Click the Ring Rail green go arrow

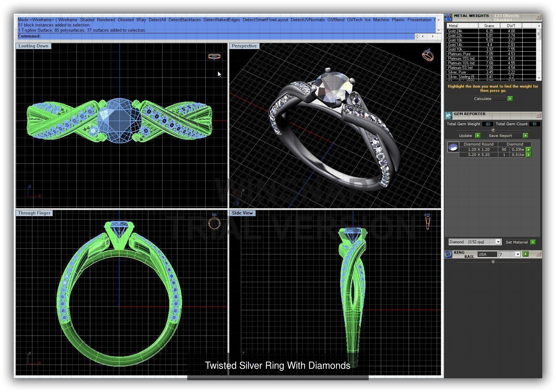click(525, 254)
